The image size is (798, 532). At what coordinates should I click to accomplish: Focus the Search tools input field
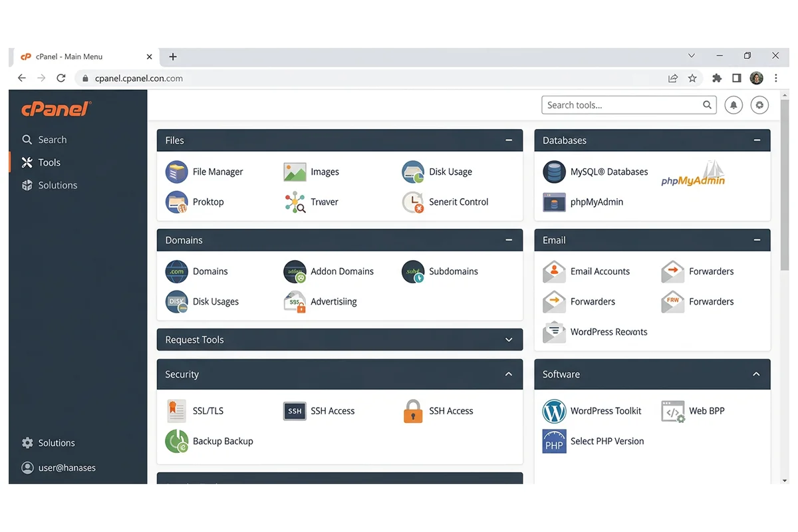[629, 105]
